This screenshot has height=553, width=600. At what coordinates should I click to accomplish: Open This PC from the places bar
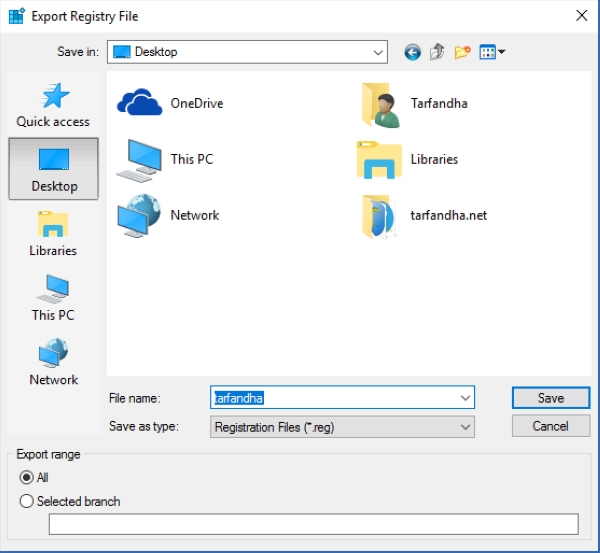tap(53, 297)
